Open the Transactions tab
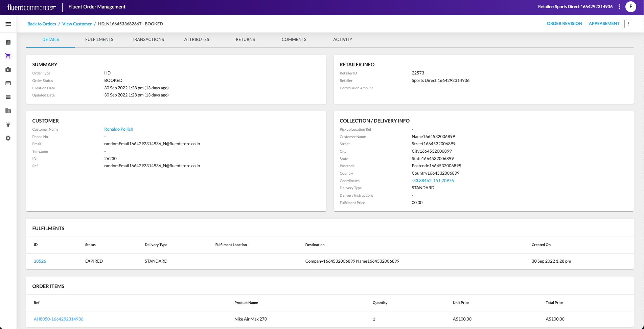Screen dimensions: 644x329 (x=148, y=40)
